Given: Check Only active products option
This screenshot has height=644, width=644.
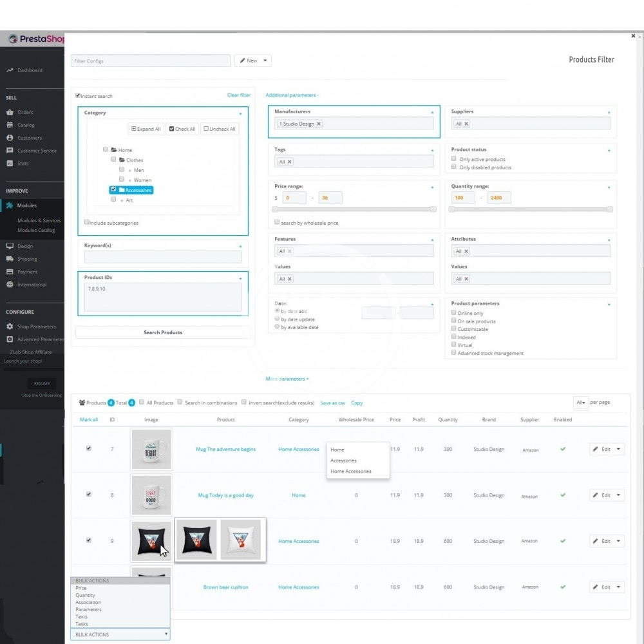Looking at the screenshot, I should click(x=454, y=159).
